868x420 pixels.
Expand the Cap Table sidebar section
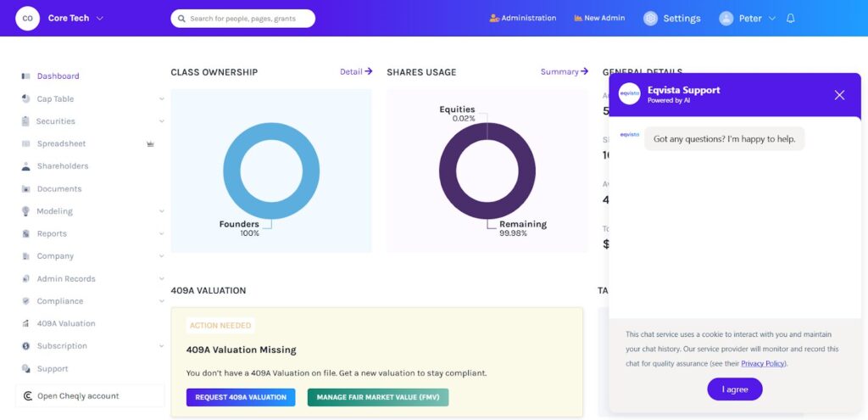click(x=161, y=99)
